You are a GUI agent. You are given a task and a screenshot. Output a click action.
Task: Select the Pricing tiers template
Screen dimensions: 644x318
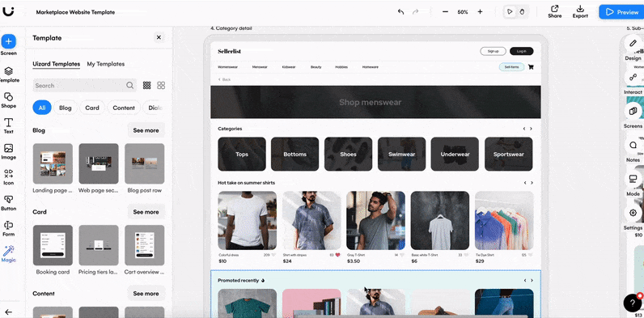click(99, 245)
